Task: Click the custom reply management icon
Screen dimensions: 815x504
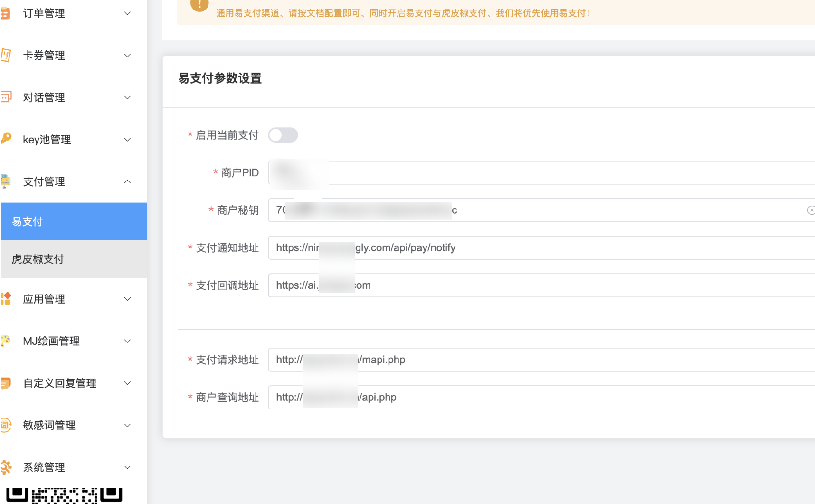Action: (6, 383)
